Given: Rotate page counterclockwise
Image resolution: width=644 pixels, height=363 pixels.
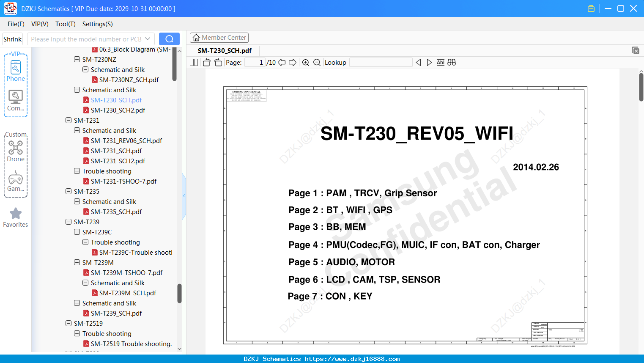Looking at the screenshot, I should tap(206, 62).
